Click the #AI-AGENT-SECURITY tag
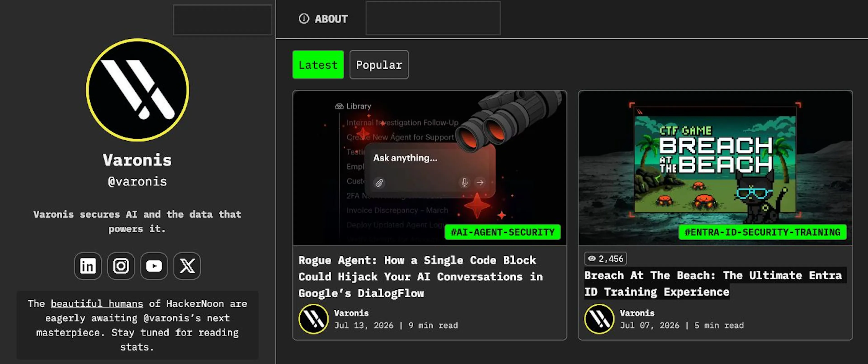 tap(502, 232)
